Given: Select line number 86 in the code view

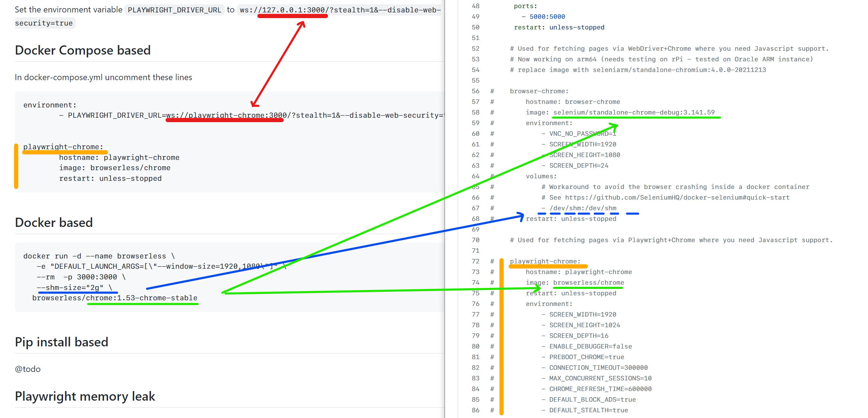Looking at the screenshot, I should (x=475, y=410).
